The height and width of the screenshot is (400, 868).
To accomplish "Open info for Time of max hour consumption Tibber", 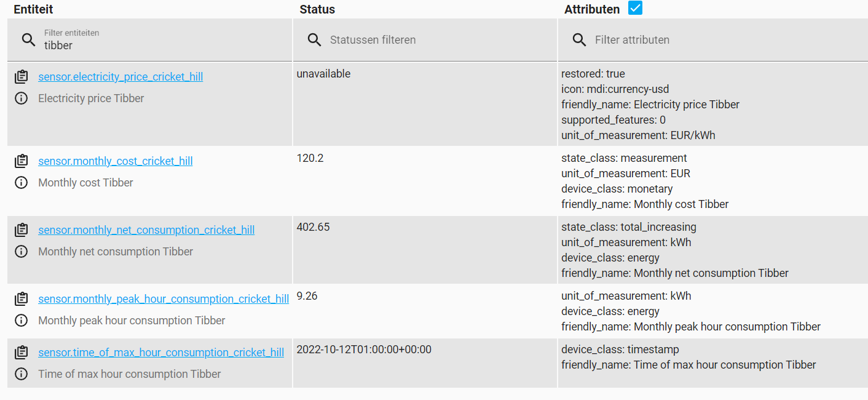I will click(x=22, y=374).
